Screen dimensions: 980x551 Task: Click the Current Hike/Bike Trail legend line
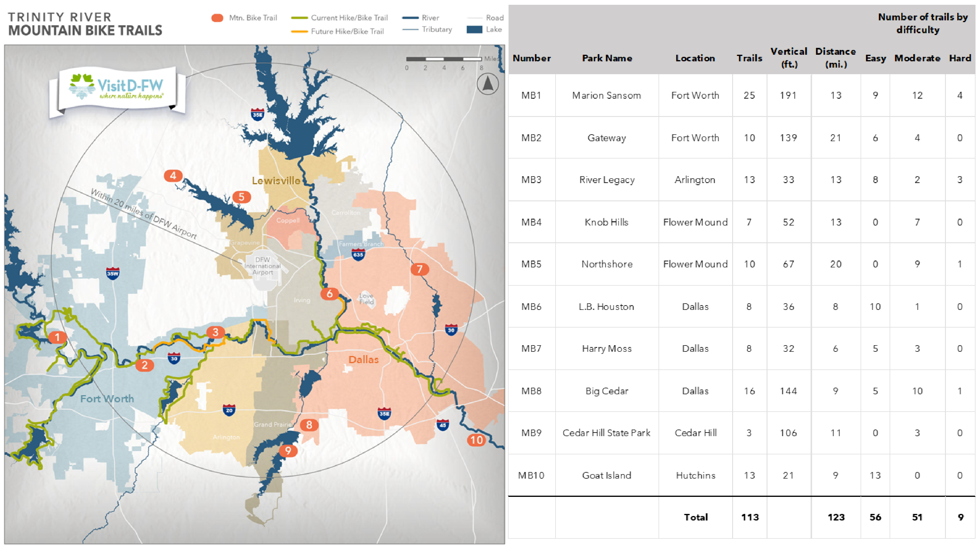click(299, 18)
